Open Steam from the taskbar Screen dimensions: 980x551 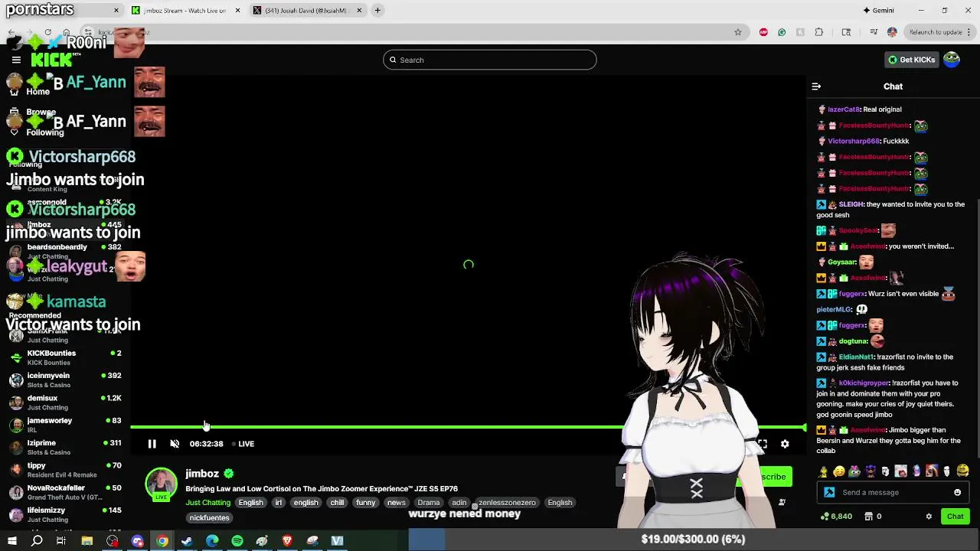click(x=187, y=541)
